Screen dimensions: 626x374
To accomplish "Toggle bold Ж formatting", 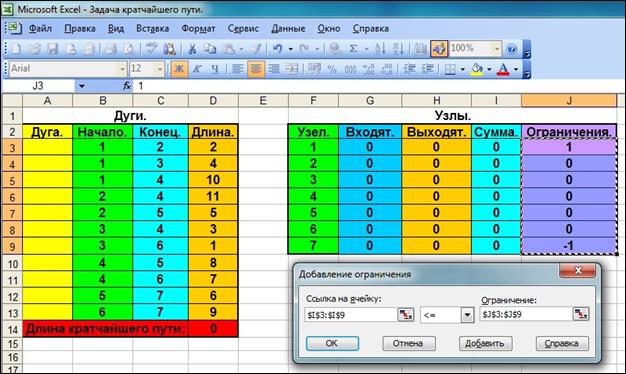I will [179, 69].
